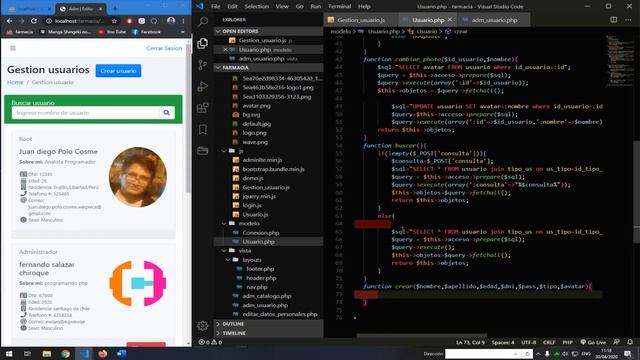Click the UTF-8 encoding indicator
The width and height of the screenshot is (640, 360).
pyautogui.click(x=528, y=342)
